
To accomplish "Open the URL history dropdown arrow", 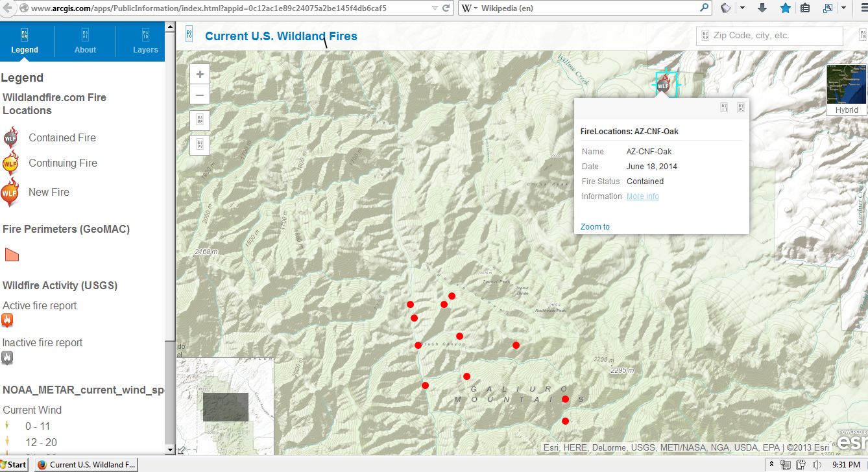I will [435, 8].
